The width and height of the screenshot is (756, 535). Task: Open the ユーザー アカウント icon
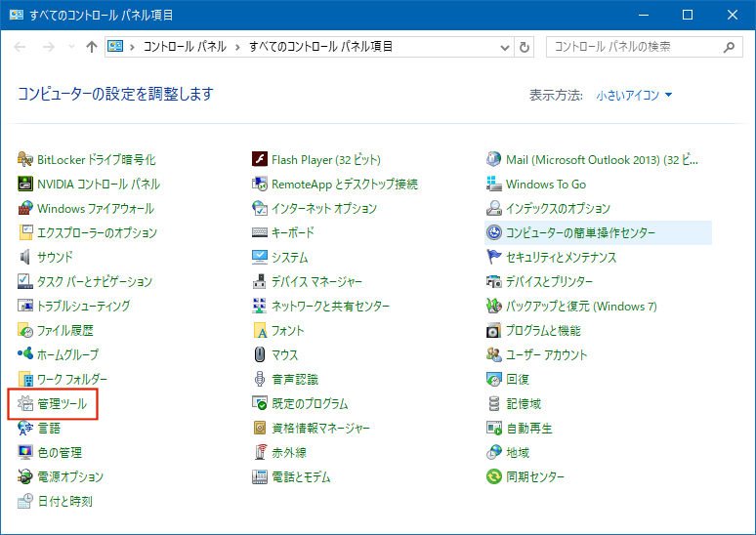click(493, 354)
